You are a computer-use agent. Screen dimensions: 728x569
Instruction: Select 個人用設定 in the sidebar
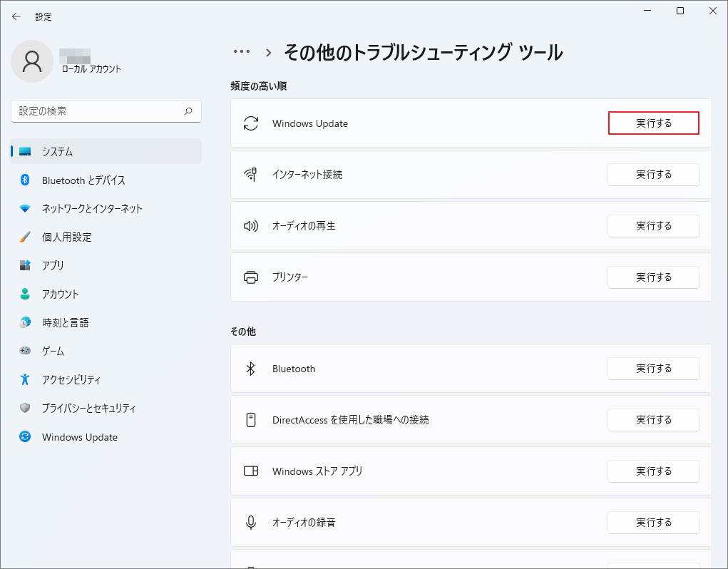71,237
